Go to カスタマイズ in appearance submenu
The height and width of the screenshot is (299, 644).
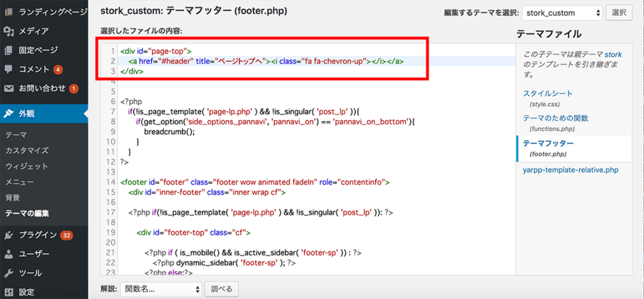point(26,150)
